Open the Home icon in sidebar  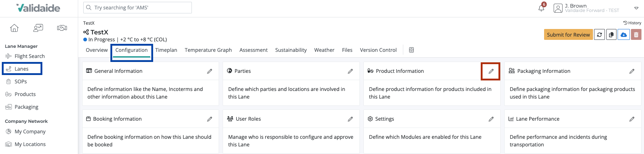click(x=14, y=28)
